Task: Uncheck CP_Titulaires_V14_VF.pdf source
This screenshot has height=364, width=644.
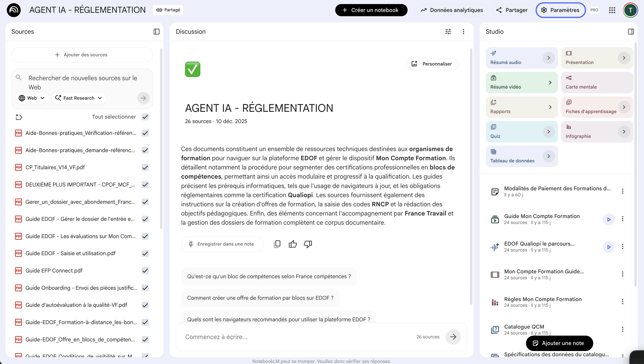Action: [x=145, y=167]
